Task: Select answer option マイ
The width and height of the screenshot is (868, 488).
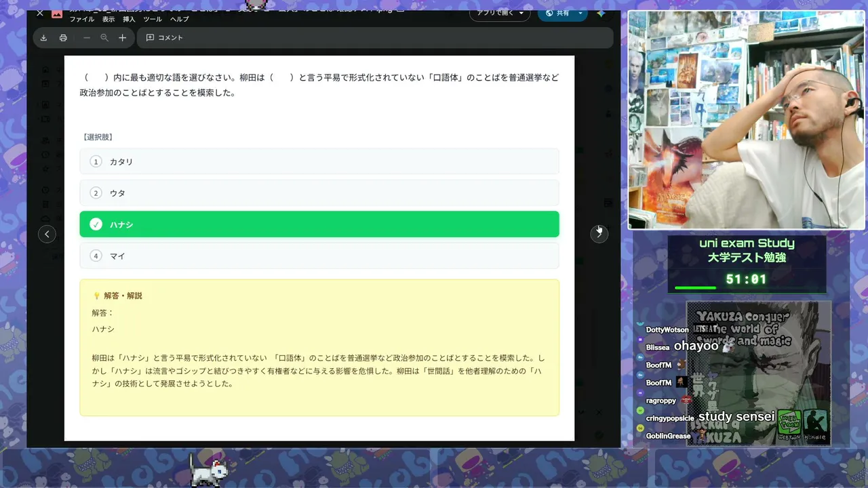Action: (x=319, y=256)
